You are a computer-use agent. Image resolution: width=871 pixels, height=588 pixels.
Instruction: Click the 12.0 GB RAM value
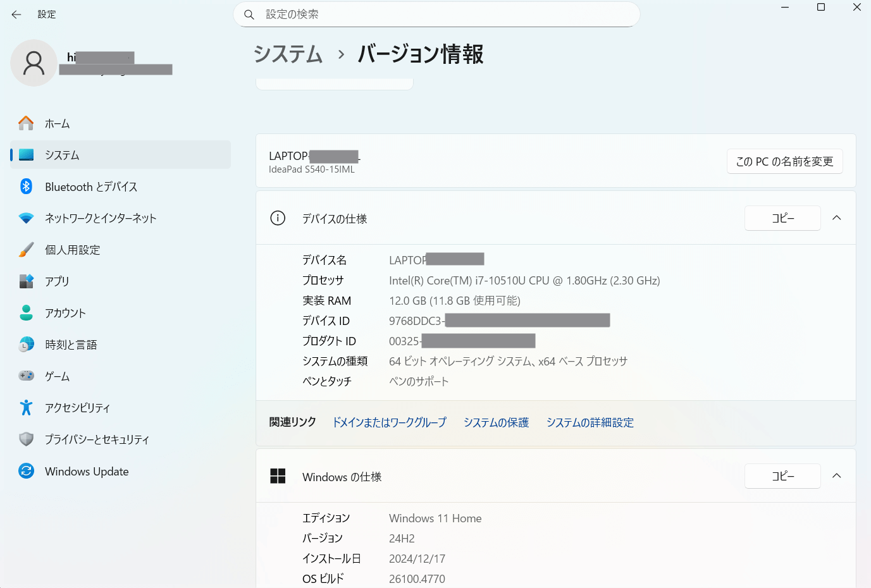pos(455,301)
